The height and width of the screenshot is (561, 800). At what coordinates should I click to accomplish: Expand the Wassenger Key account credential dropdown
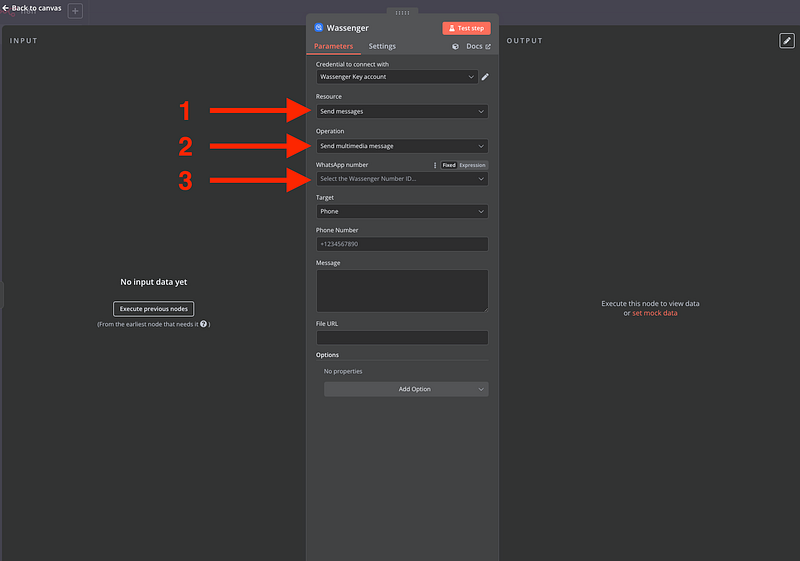coord(396,77)
